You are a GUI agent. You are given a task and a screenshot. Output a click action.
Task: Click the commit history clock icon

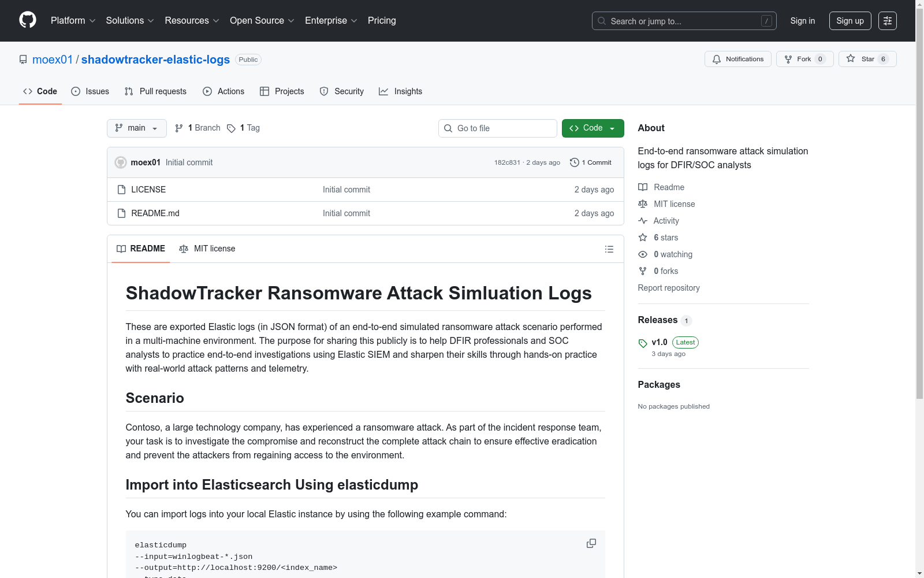(575, 162)
